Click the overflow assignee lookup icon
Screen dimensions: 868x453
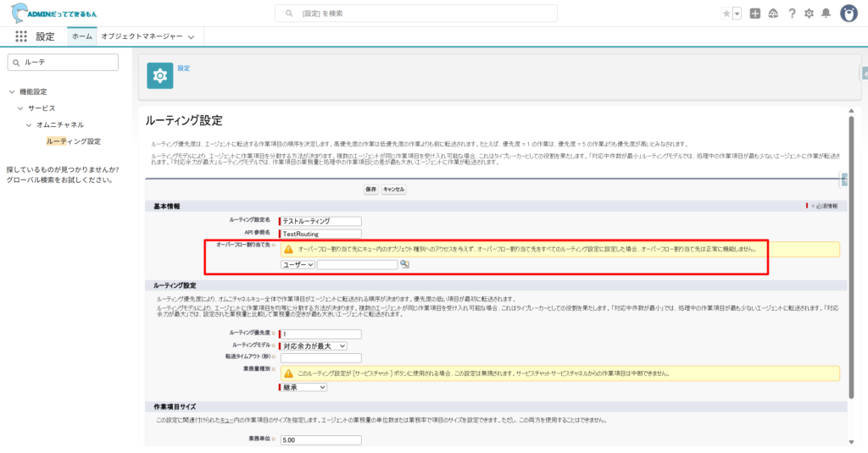(404, 264)
